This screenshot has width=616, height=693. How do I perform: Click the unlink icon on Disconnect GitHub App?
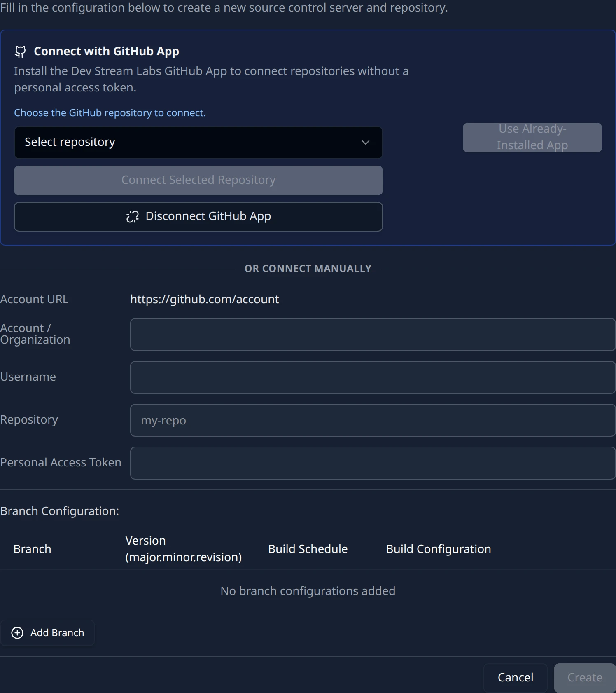pos(133,216)
